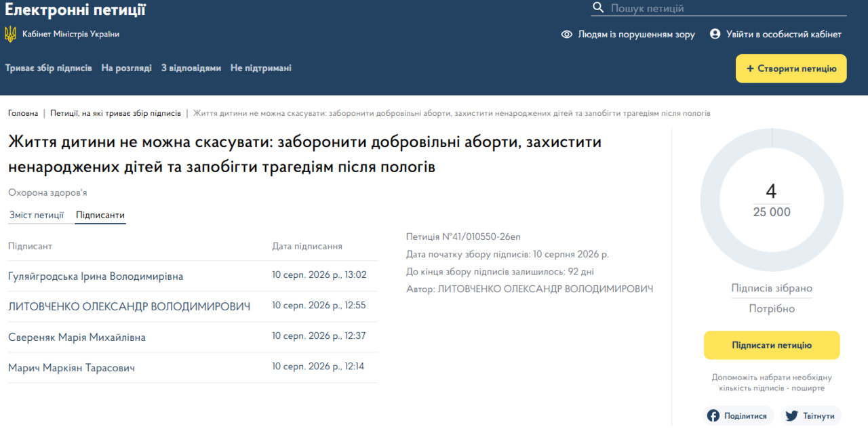This screenshot has height=433, width=868.
Task: Click the Автор line in petition details
Action: pos(530,289)
